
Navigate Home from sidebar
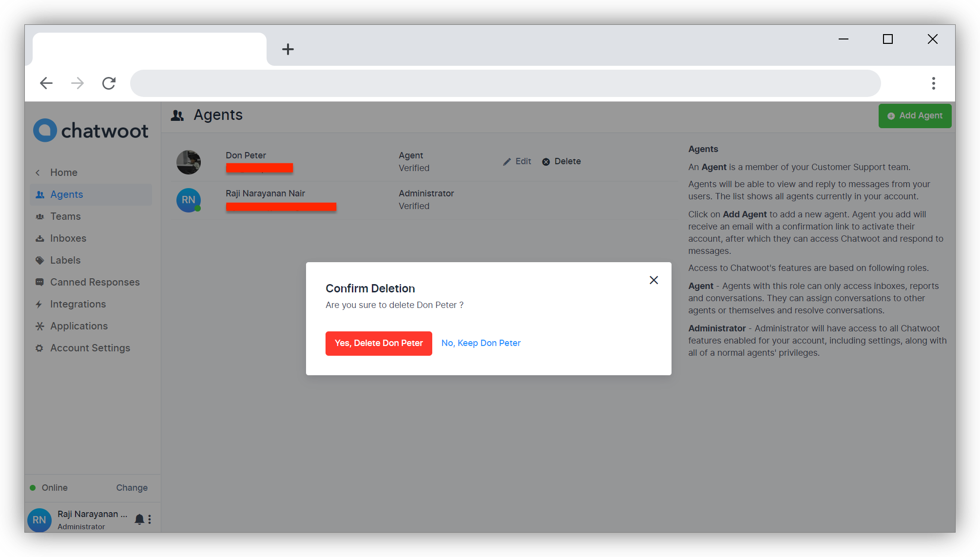(x=64, y=172)
